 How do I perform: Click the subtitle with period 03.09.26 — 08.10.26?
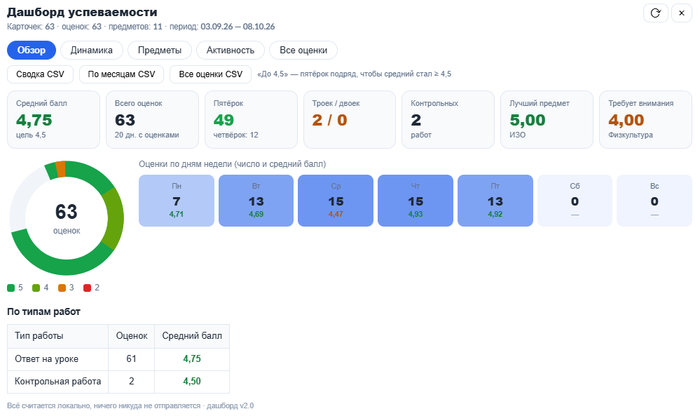point(141,27)
